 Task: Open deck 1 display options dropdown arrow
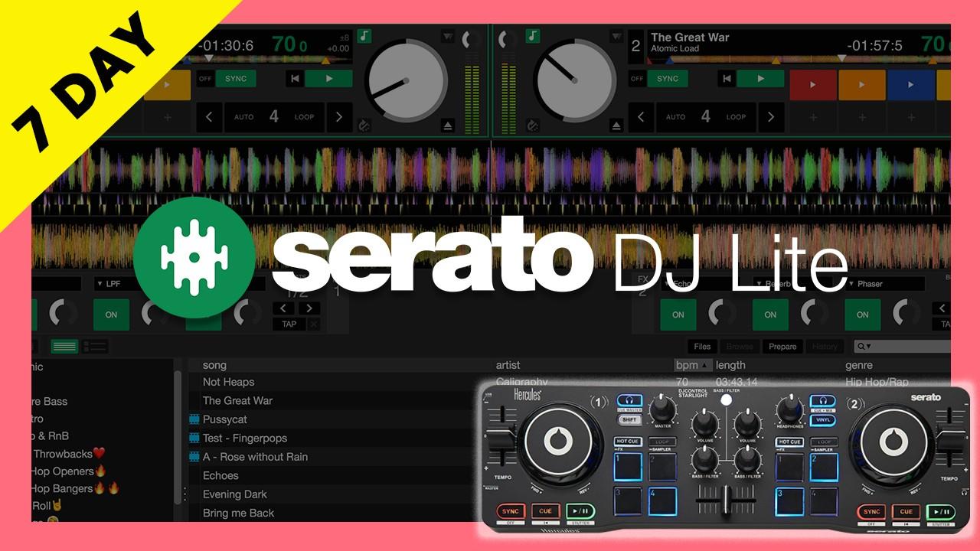[x=448, y=36]
